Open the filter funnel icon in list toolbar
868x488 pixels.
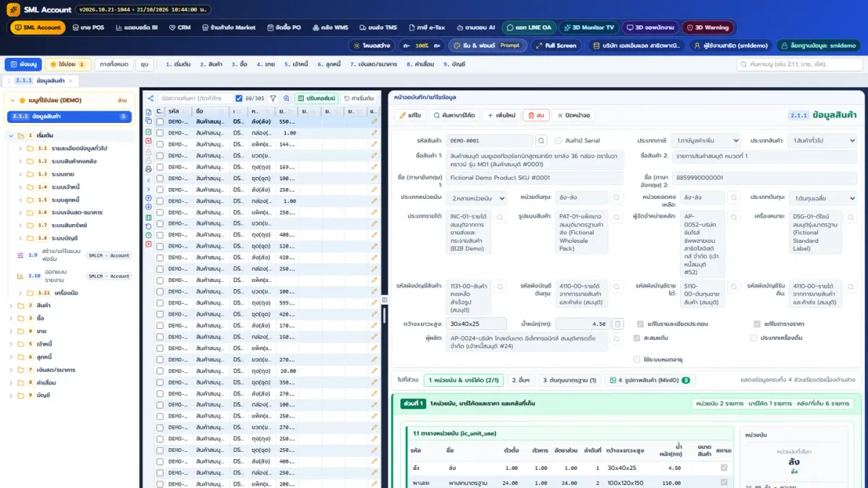273,98
